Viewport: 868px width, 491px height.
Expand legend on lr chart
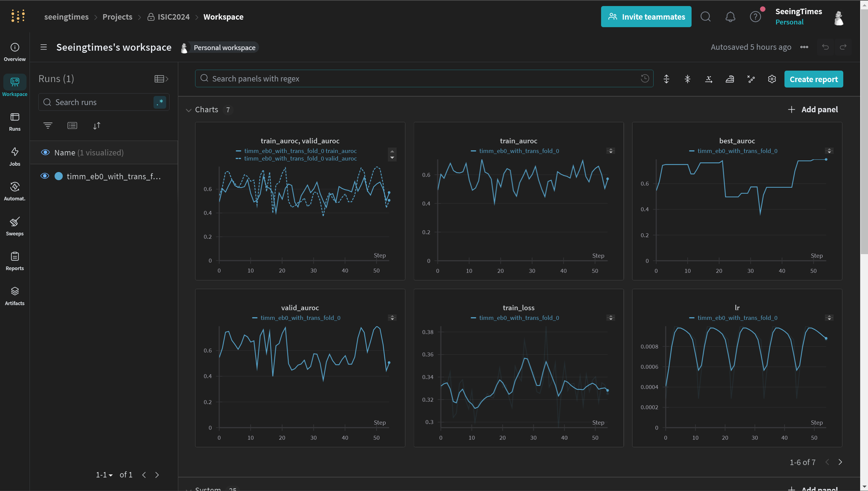(x=829, y=318)
